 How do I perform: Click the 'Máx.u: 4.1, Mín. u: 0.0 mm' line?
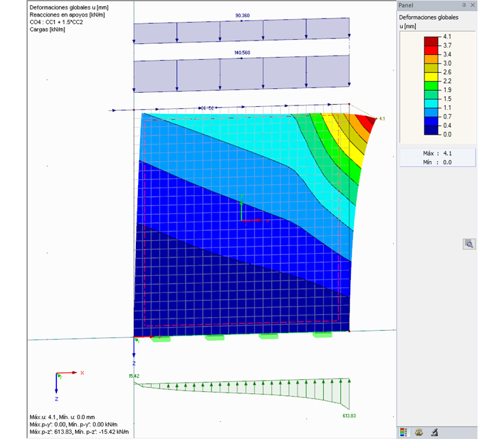tap(62, 417)
